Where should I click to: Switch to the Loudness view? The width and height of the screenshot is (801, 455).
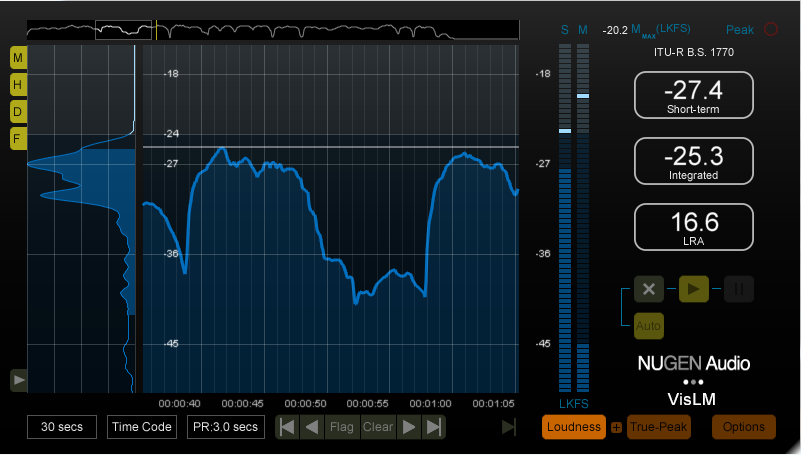click(574, 427)
